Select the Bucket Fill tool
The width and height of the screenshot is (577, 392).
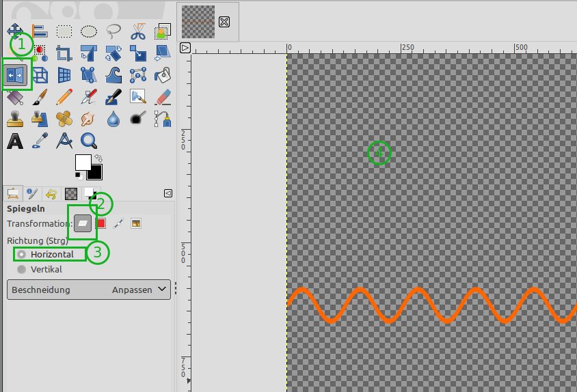[x=162, y=75]
